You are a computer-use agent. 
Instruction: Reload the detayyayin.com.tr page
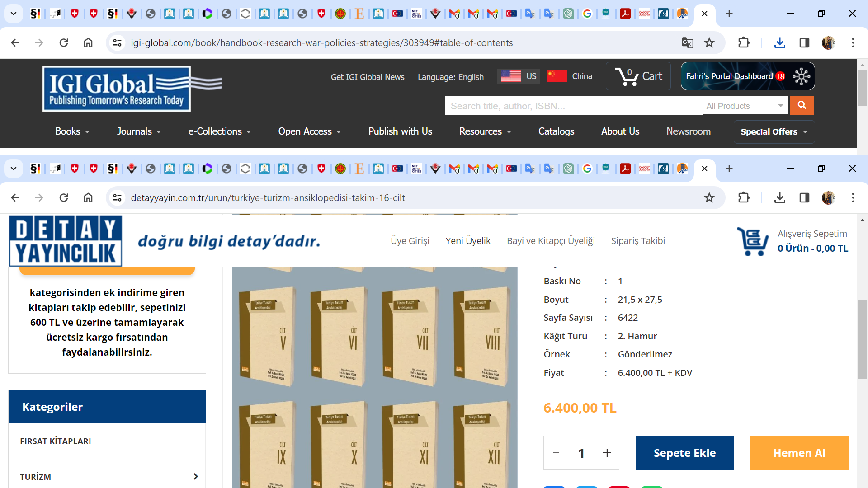coord(64,197)
